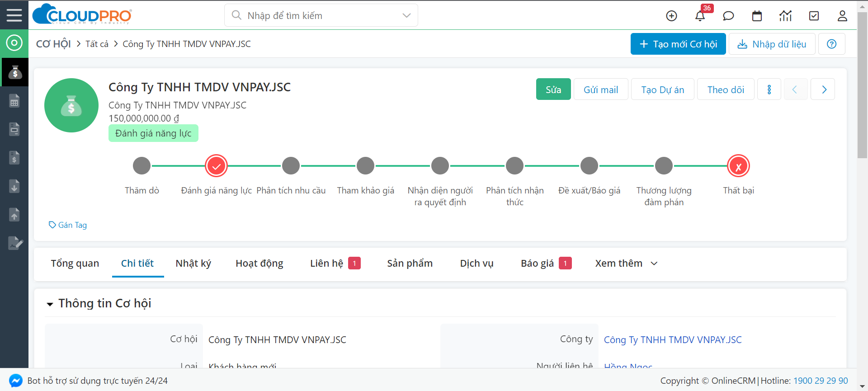Screen dimensions: 868x391
Task: Open the document list sidebar icon
Action: [x=14, y=129]
